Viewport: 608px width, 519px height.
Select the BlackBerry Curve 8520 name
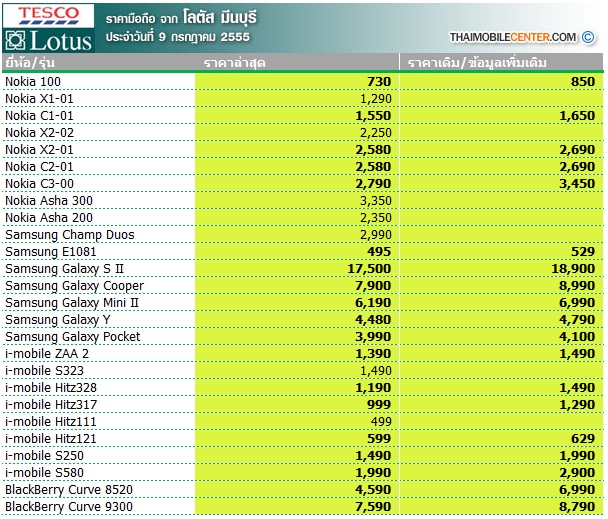(69, 490)
